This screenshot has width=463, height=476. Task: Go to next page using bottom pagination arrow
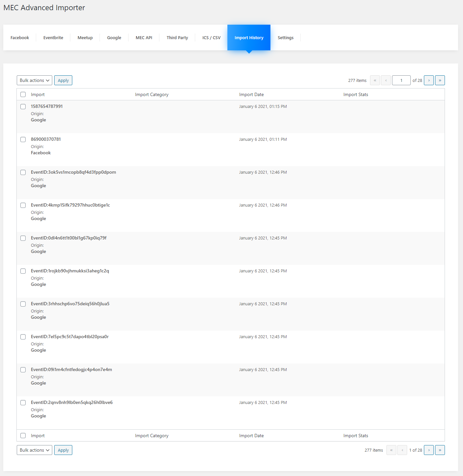coord(429,450)
